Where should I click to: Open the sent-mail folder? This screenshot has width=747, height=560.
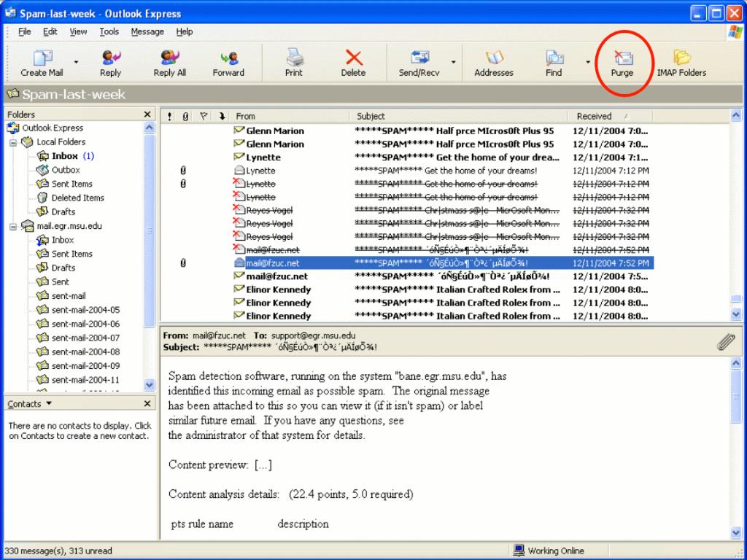tap(61, 296)
